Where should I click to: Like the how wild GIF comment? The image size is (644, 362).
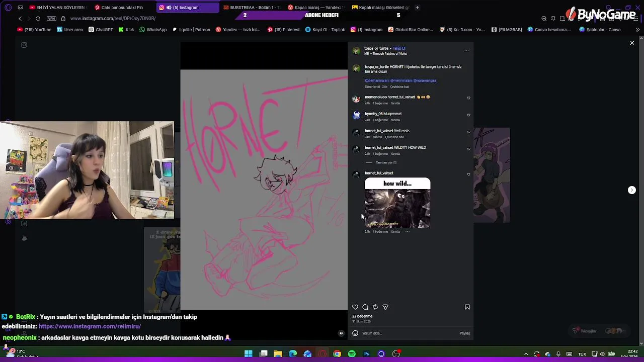click(468, 174)
